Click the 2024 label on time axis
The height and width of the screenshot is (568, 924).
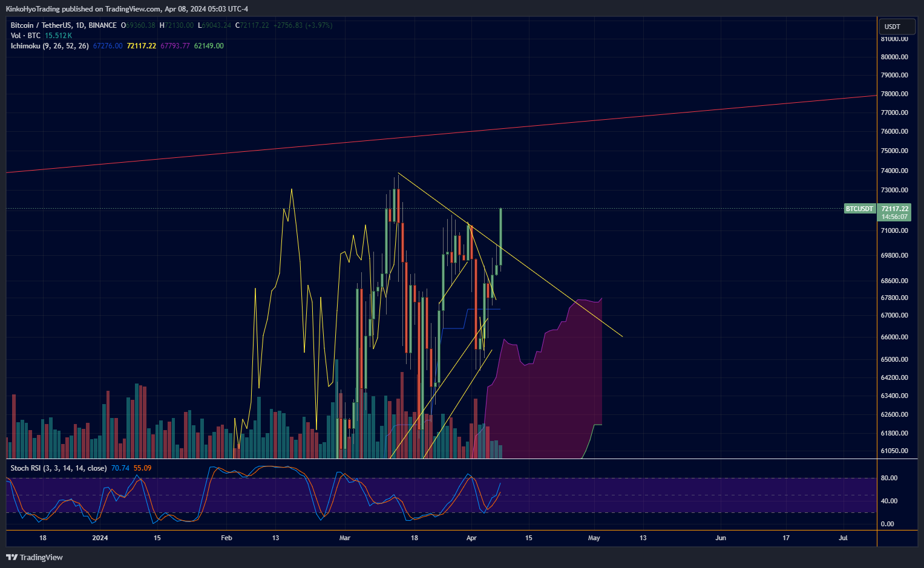tap(100, 538)
